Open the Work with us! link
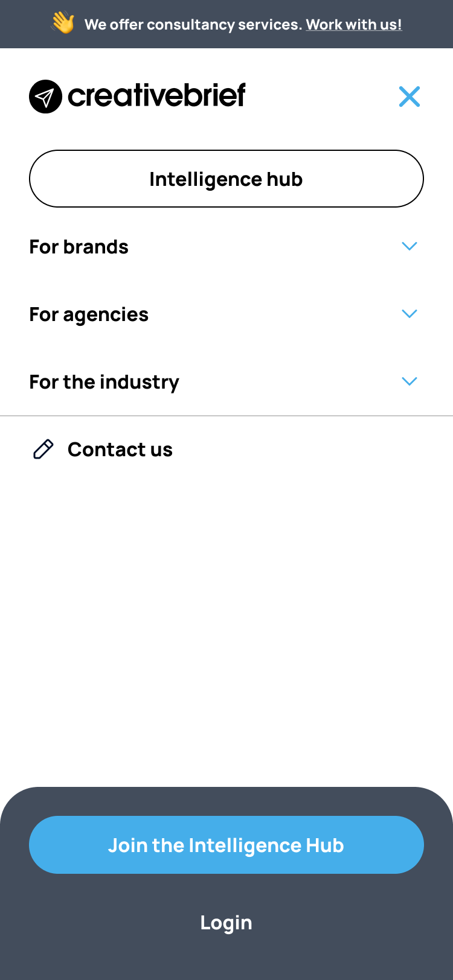 click(x=354, y=25)
